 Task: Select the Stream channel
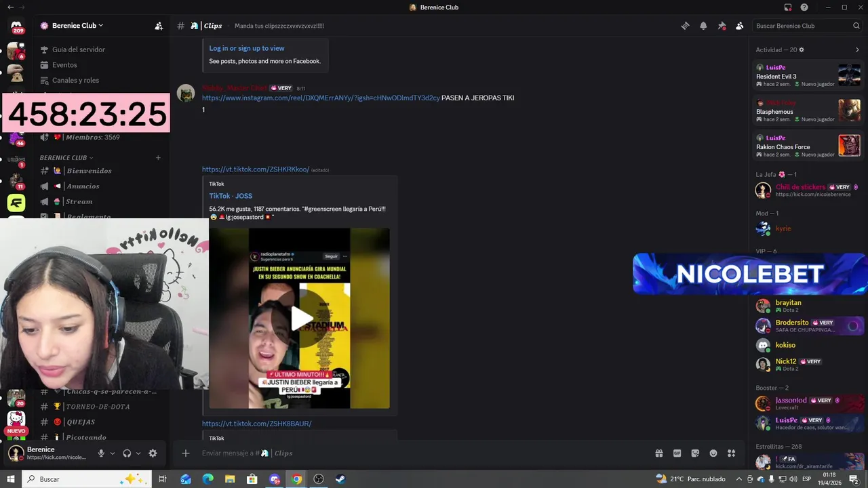[102, 201]
